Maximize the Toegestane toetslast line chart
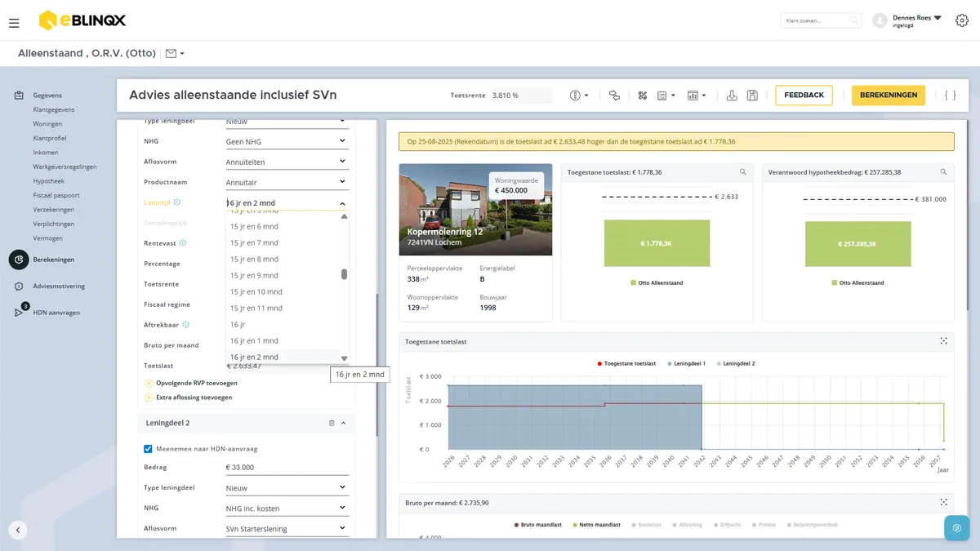 click(x=943, y=341)
